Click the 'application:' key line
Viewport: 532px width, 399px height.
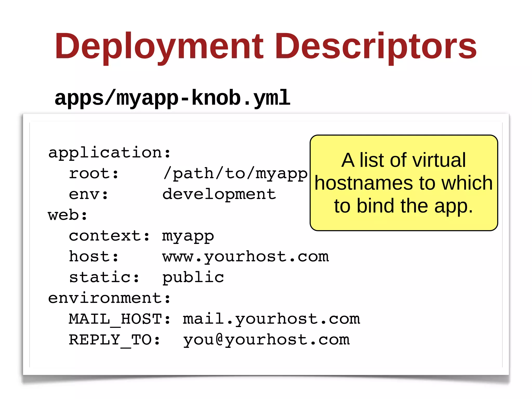(x=109, y=153)
